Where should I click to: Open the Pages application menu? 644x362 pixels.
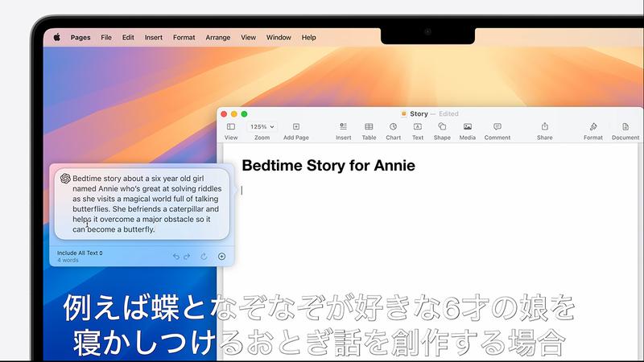pyautogui.click(x=80, y=37)
